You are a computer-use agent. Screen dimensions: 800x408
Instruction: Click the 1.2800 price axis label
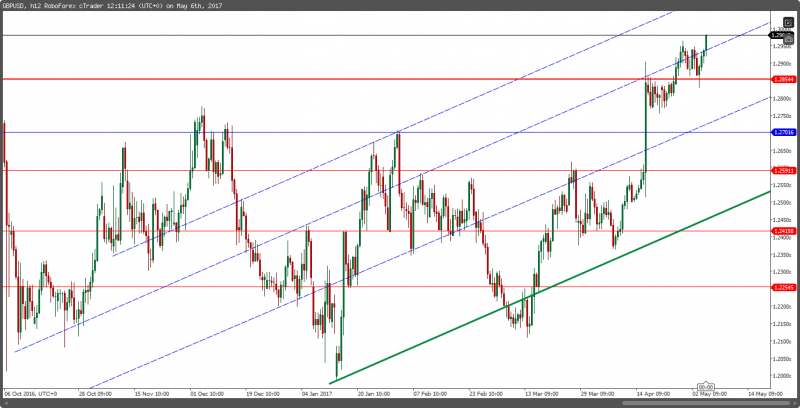(780, 98)
